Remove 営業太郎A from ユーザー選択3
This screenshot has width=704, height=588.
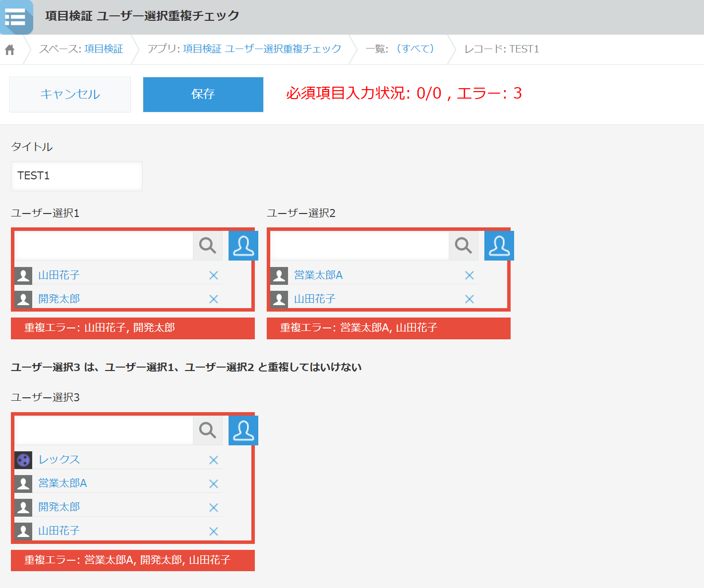pyautogui.click(x=214, y=484)
